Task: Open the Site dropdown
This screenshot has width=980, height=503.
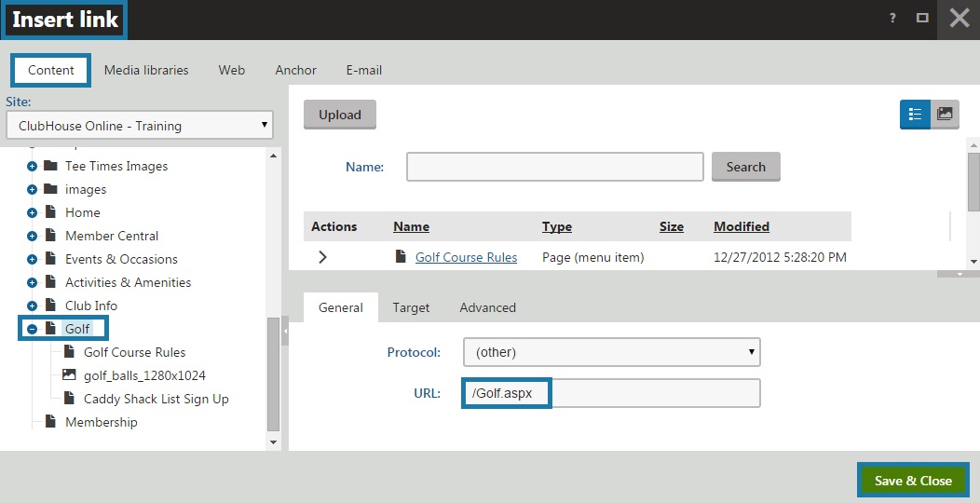Action: click(x=140, y=125)
